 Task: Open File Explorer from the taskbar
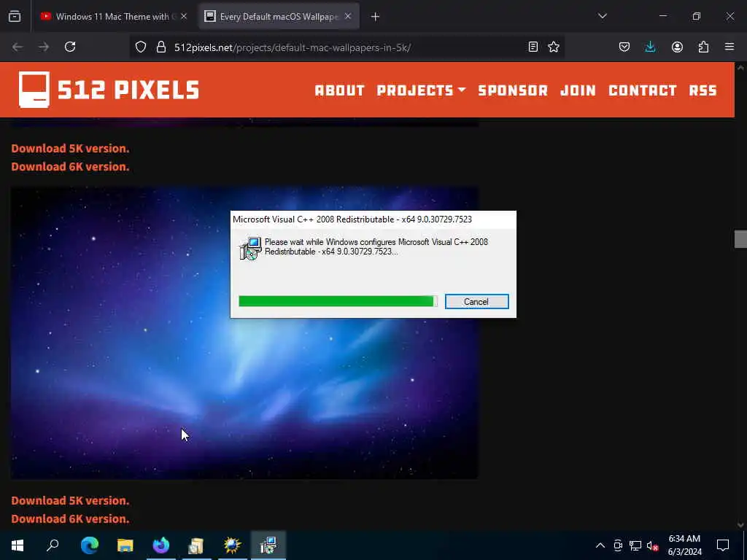coord(125,545)
